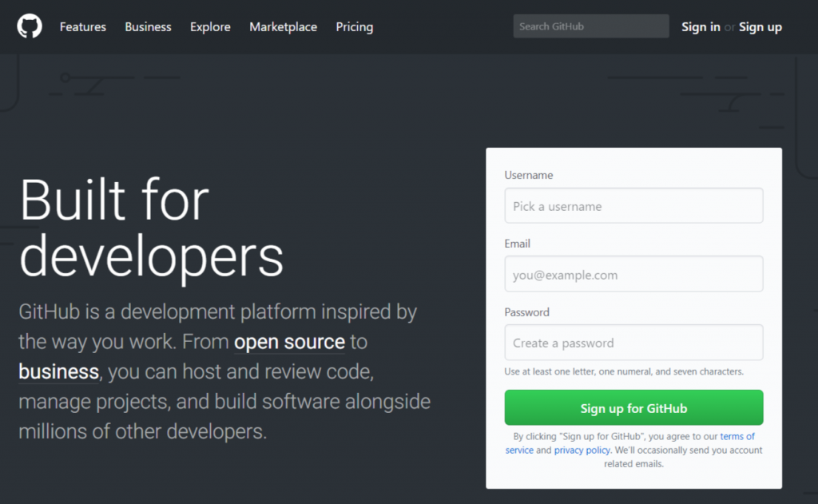818x504 pixels.
Task: Click the Password label
Action: point(526,312)
